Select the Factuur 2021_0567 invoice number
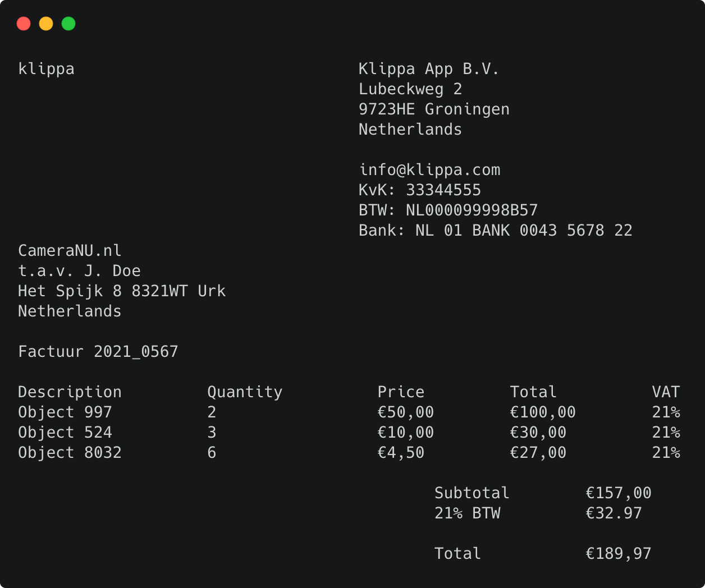The image size is (705, 588). click(98, 351)
